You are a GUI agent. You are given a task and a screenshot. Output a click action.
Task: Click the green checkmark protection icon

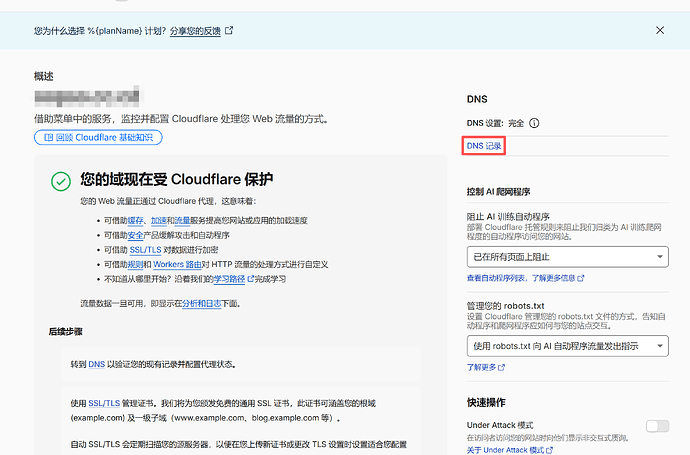point(61,181)
